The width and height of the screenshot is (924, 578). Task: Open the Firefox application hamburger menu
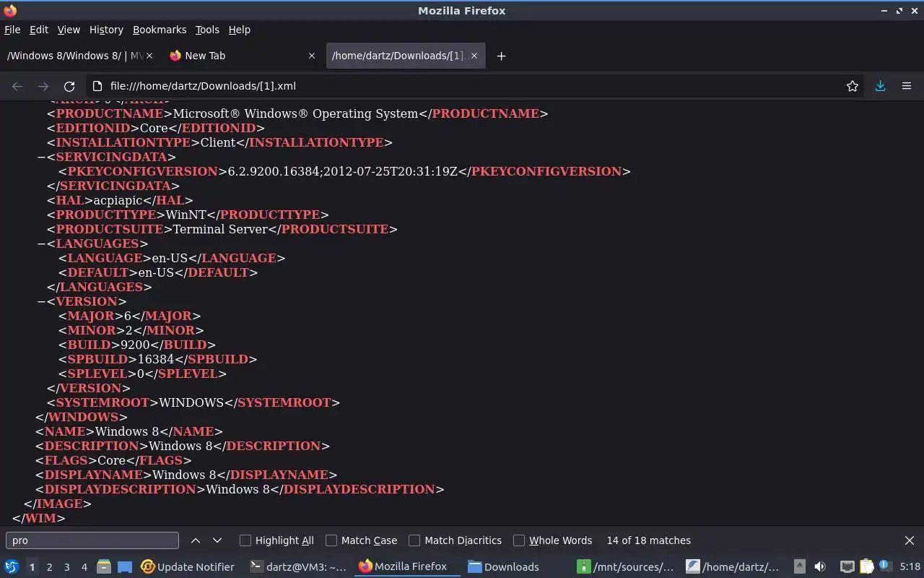coord(907,86)
